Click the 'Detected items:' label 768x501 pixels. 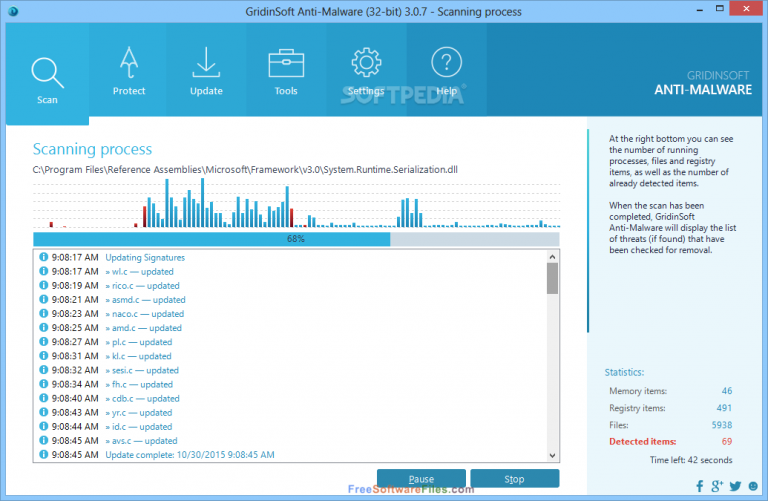pyautogui.click(x=642, y=442)
